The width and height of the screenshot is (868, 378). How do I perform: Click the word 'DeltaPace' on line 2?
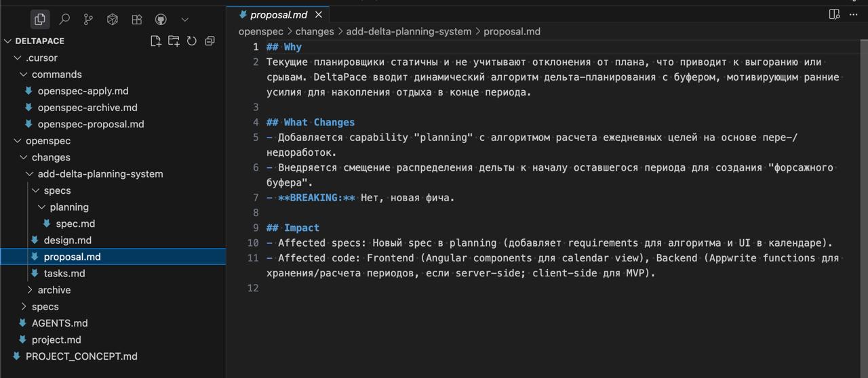click(x=340, y=77)
